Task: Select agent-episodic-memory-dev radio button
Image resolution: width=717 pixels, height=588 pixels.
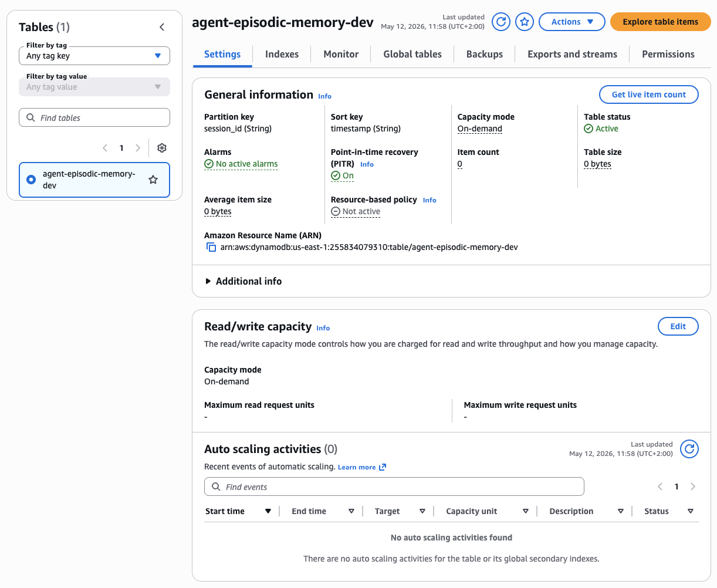Action: (x=31, y=180)
